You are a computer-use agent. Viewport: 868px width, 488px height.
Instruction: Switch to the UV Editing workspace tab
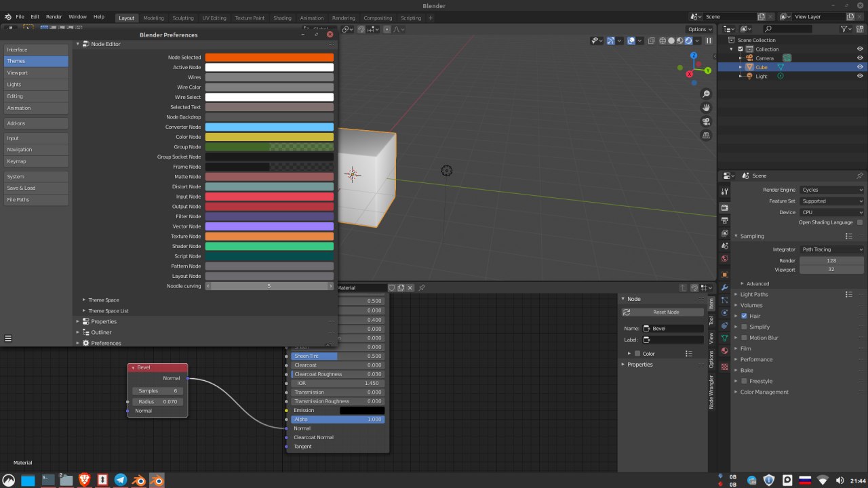point(214,18)
